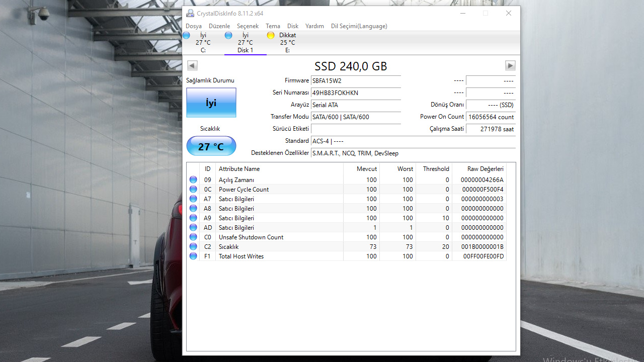This screenshot has width=644, height=362.
Task: Open the Disk menu
Action: click(293, 26)
